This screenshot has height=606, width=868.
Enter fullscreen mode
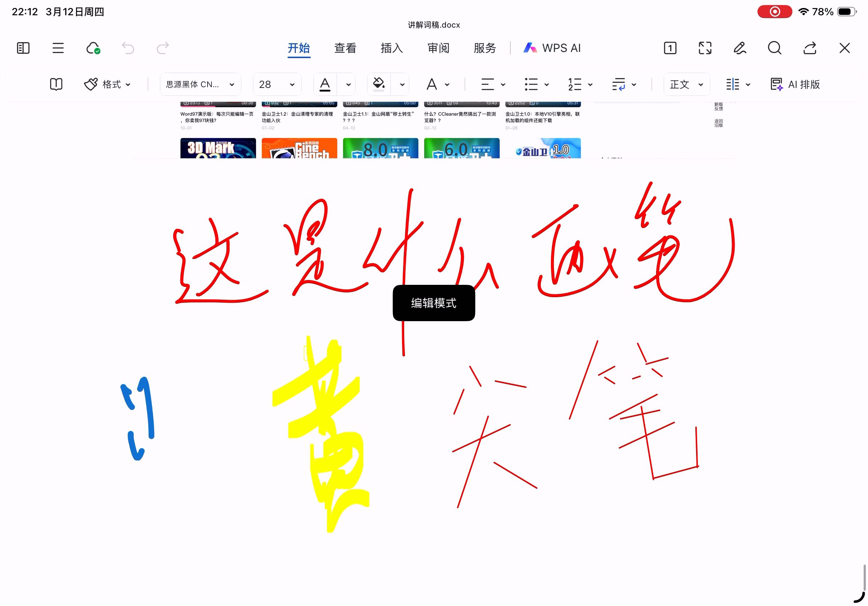pyautogui.click(x=705, y=48)
